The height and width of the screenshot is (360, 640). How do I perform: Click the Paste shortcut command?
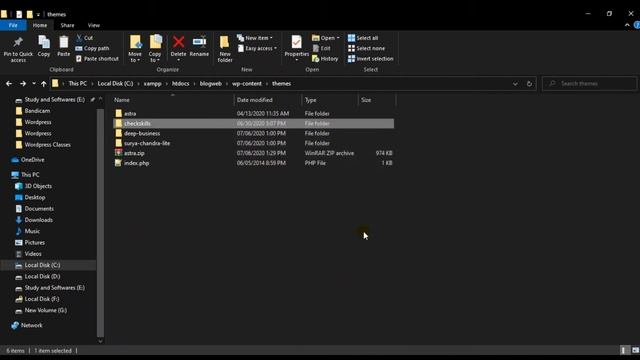pos(97,59)
